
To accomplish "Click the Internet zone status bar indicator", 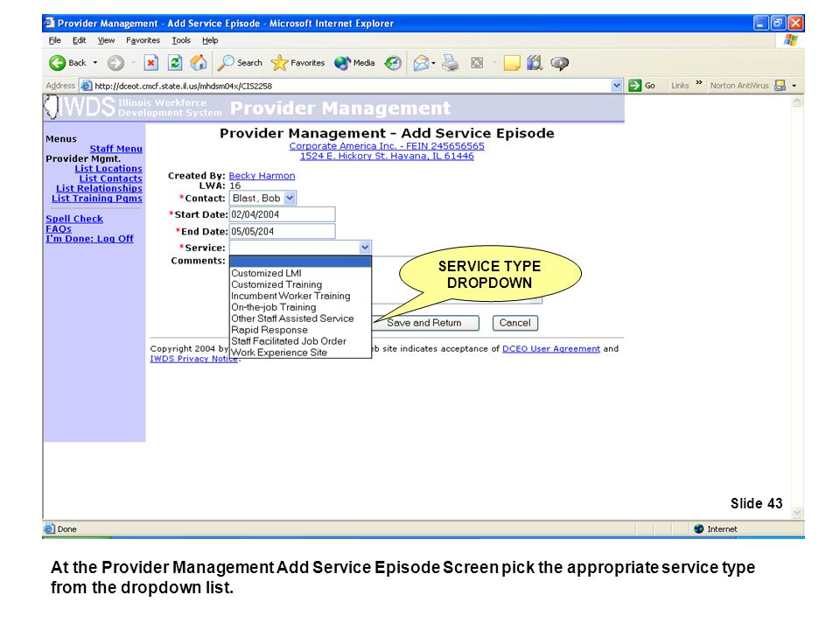I will point(716,529).
